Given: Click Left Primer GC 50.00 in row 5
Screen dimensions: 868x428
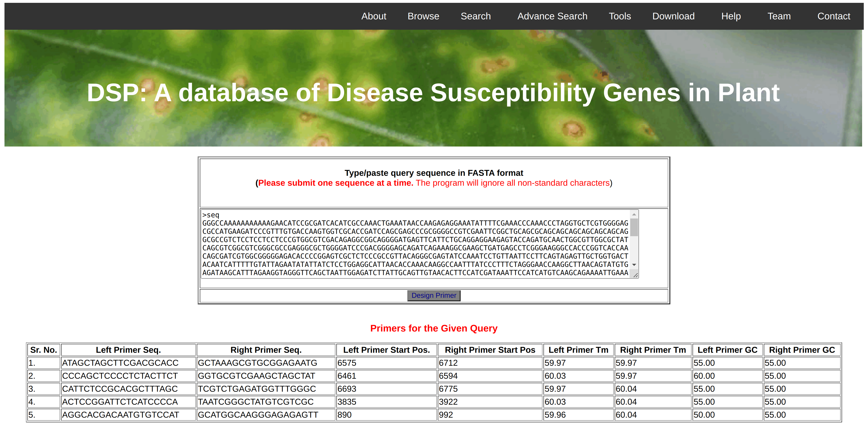Looking at the screenshot, I should (x=704, y=415).
